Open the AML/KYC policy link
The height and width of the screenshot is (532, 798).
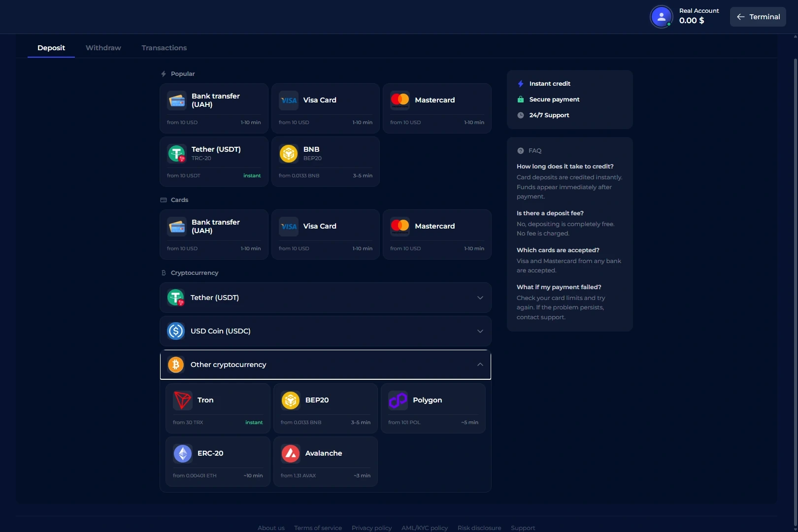point(425,528)
